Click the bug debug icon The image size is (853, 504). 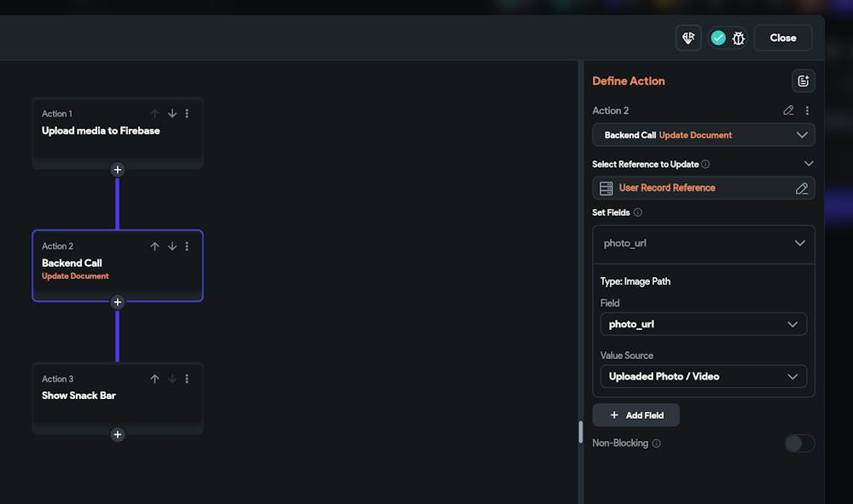point(739,38)
